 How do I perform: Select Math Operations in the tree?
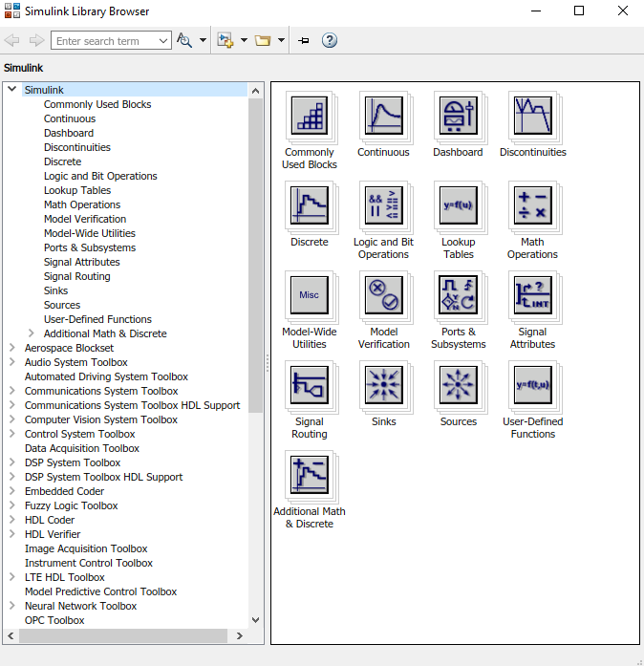(82, 204)
